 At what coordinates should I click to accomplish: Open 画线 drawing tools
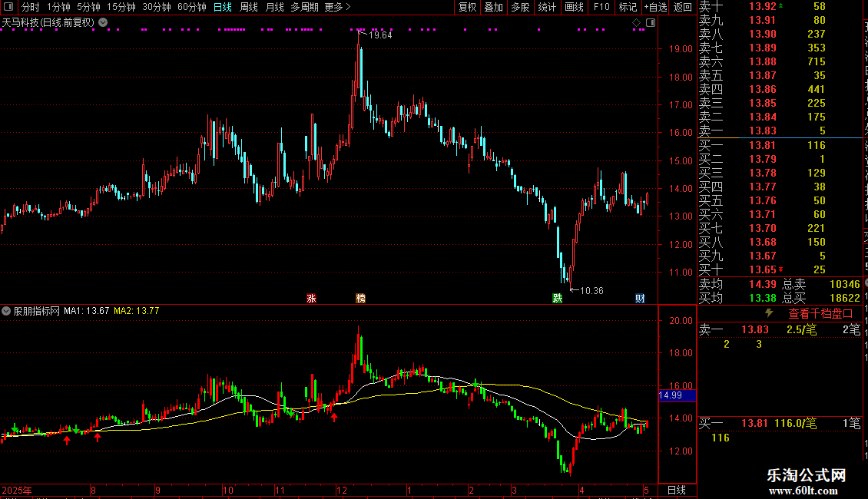(x=574, y=7)
